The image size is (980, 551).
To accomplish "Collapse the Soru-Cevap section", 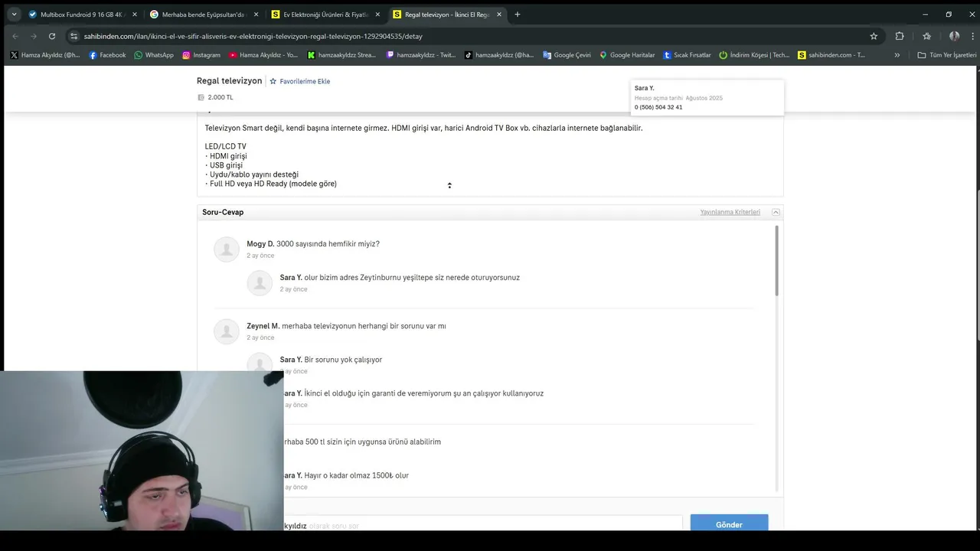I will [776, 212].
